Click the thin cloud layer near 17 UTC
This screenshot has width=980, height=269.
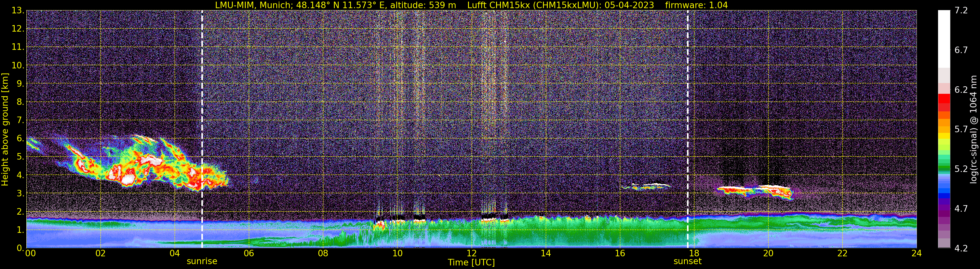pyautogui.click(x=646, y=186)
